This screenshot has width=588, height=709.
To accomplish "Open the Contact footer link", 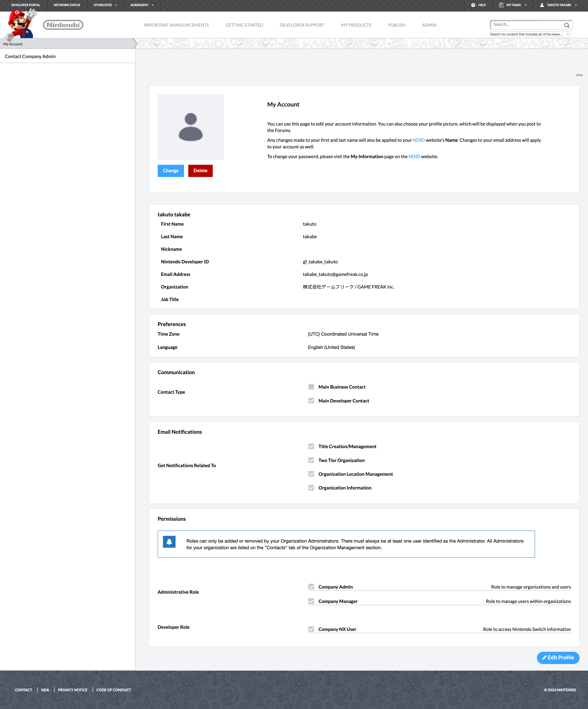I will (24, 690).
